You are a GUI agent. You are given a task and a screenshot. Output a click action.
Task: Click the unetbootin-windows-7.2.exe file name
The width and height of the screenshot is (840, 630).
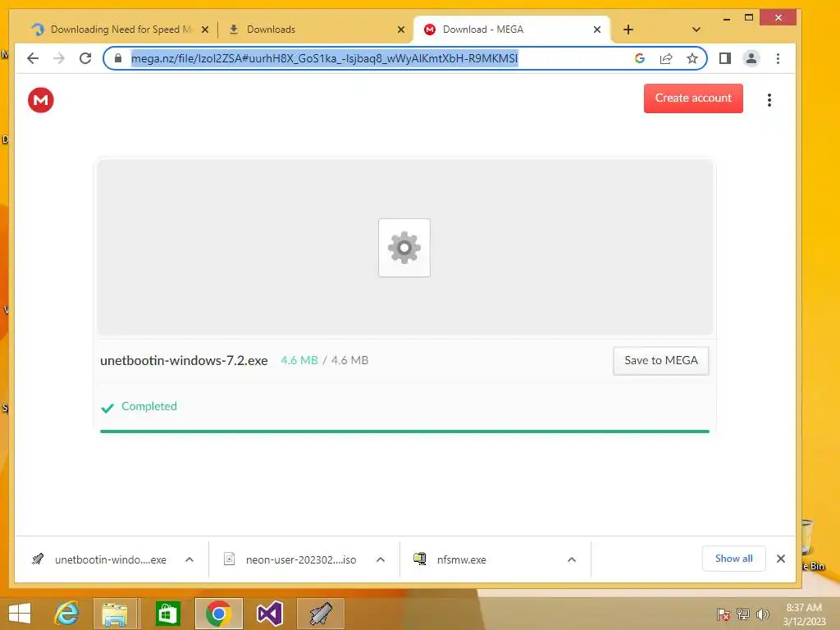pyautogui.click(x=184, y=361)
